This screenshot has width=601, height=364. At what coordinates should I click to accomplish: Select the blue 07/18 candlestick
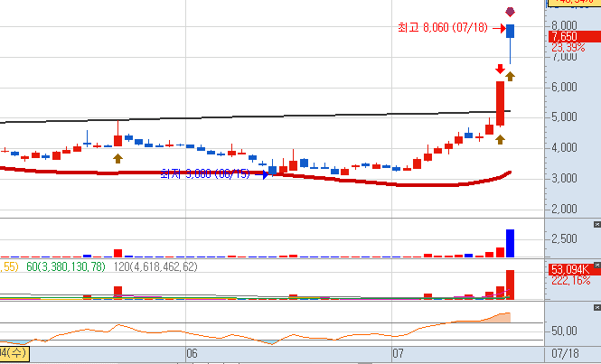click(x=510, y=31)
